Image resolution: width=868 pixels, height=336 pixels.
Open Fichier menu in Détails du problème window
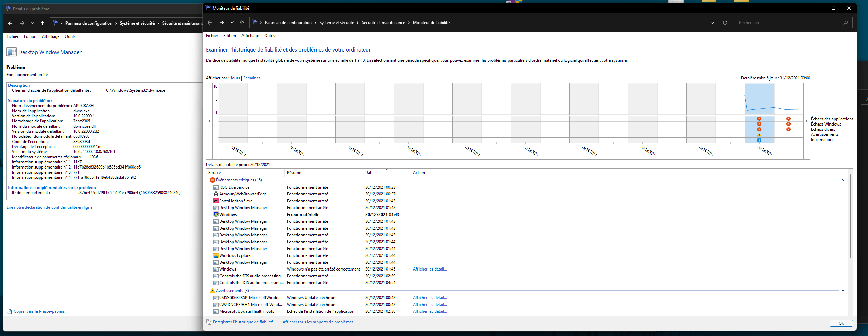tap(13, 36)
